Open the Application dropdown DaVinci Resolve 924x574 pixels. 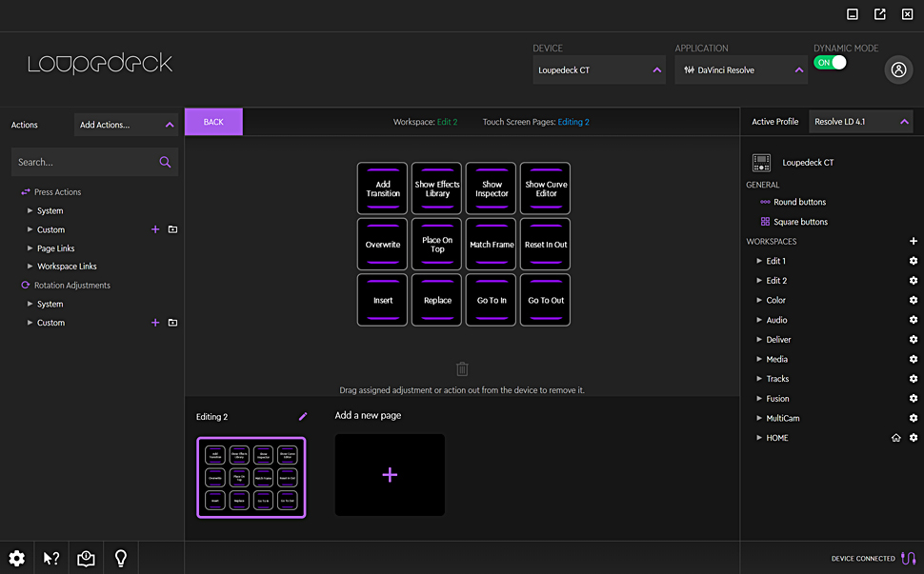[x=741, y=70]
